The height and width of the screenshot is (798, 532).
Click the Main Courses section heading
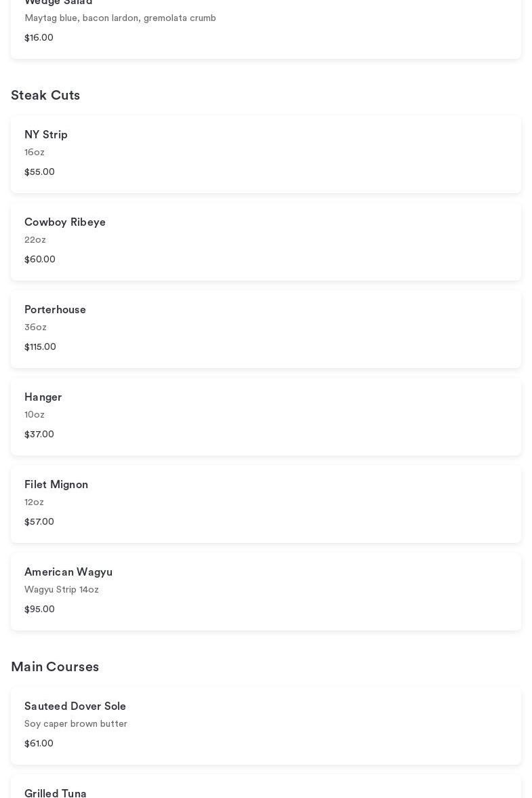tap(55, 667)
